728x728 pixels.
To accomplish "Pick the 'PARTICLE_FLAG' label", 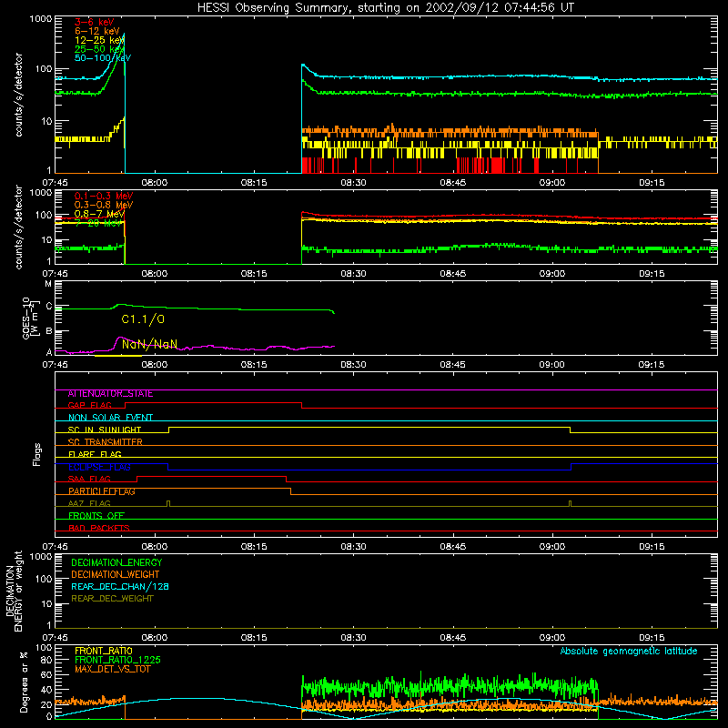I will click(x=102, y=491).
